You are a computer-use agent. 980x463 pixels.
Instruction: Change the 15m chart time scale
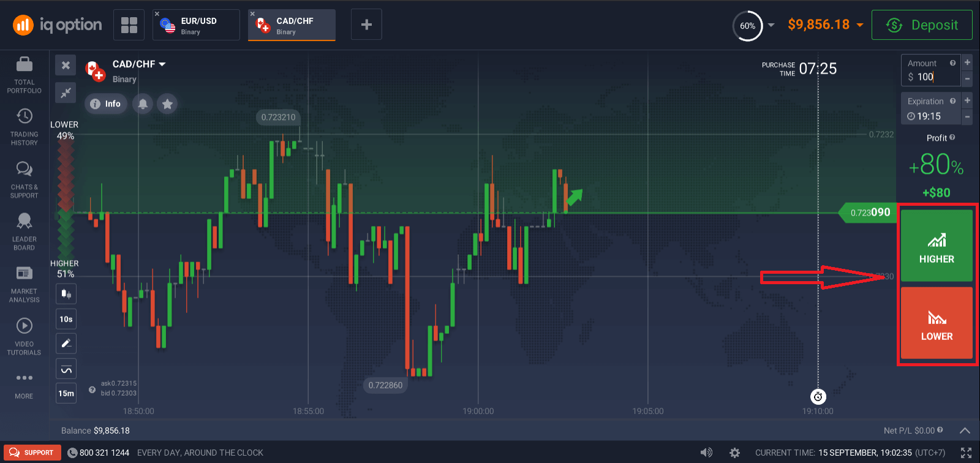tap(66, 393)
